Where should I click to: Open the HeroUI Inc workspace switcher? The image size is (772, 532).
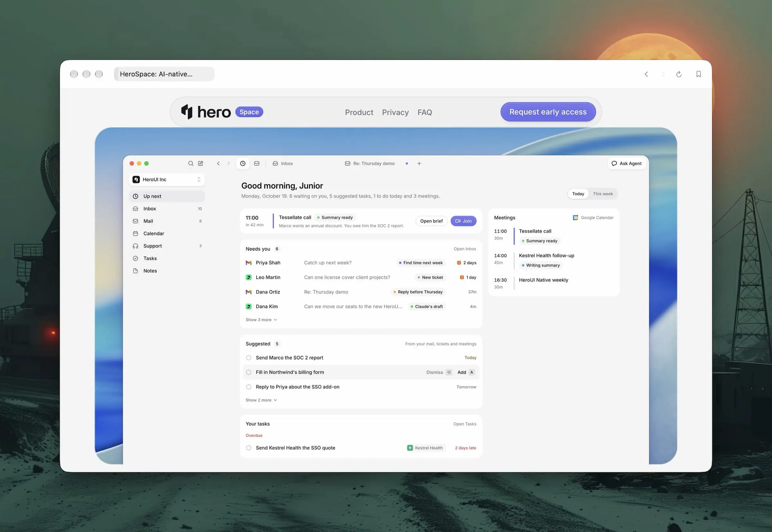coord(167,179)
